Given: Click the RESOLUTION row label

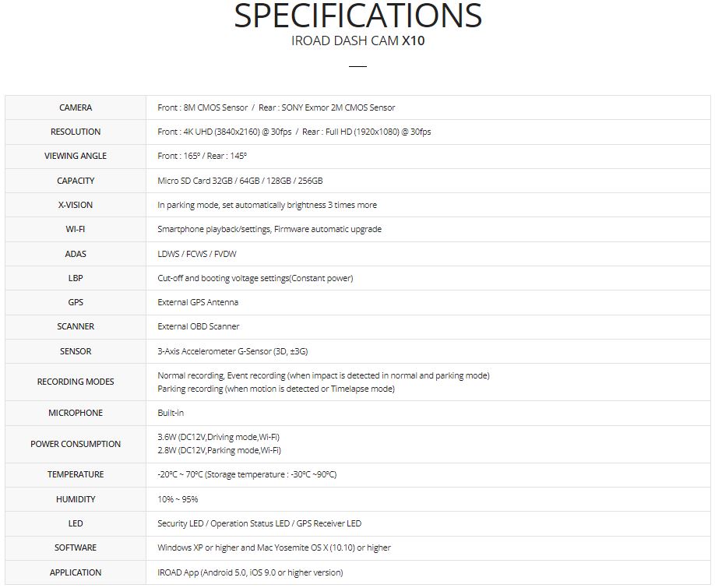Looking at the screenshot, I should point(76,132).
